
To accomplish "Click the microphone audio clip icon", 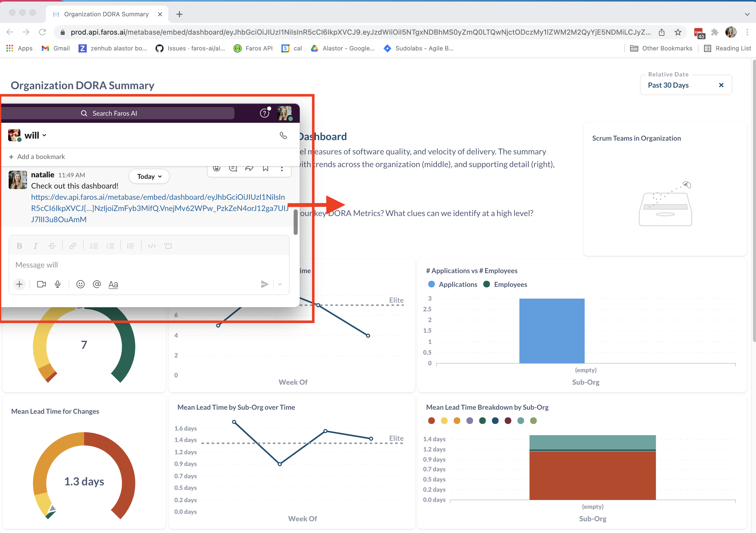I will coord(58,284).
